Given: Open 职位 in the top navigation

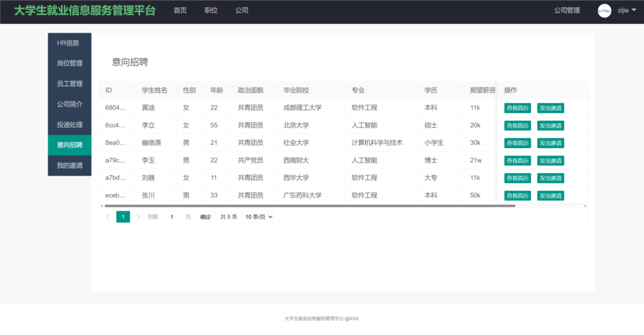Looking at the screenshot, I should pyautogui.click(x=211, y=11).
